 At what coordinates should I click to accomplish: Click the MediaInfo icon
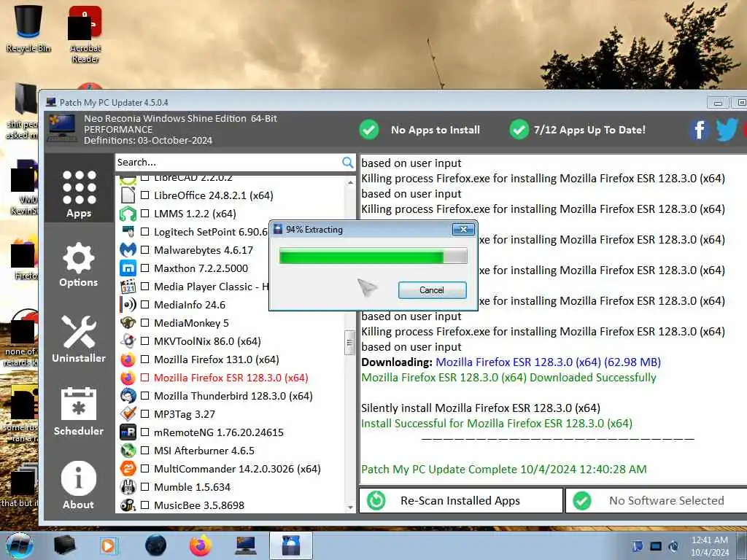[x=128, y=304]
